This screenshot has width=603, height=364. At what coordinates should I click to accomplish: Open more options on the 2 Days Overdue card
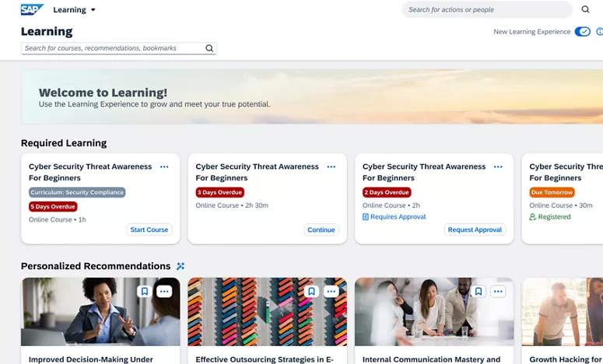498,166
